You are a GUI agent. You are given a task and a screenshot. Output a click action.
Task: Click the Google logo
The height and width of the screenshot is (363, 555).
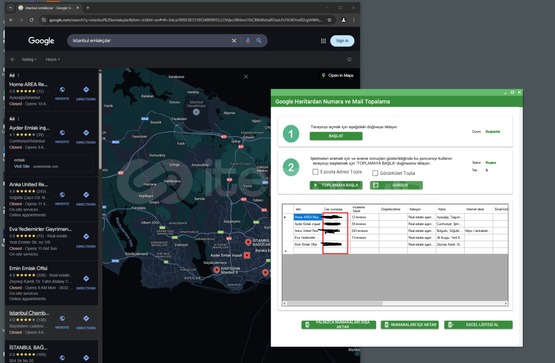[41, 41]
